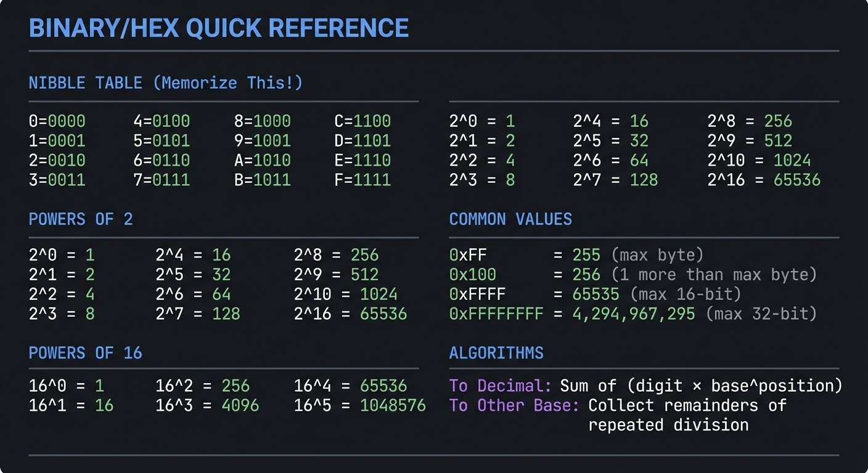Select the A=1010 nibble entry
The image size is (868, 473).
[262, 160]
